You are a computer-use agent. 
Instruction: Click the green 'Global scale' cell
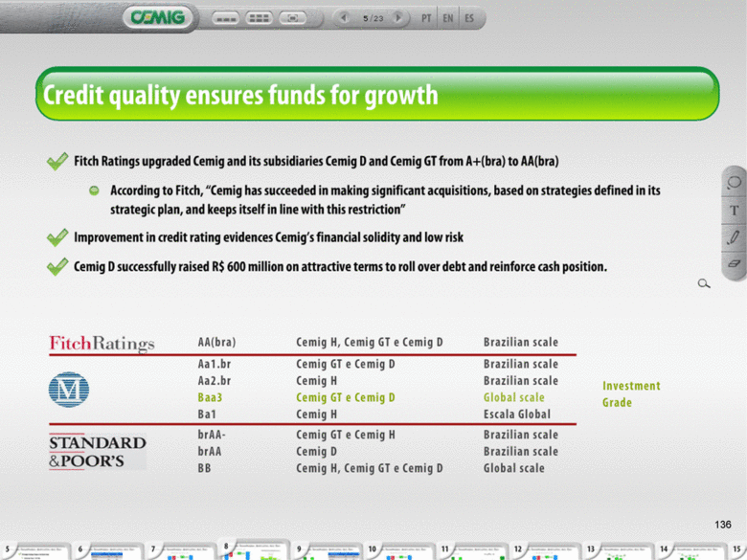click(514, 397)
